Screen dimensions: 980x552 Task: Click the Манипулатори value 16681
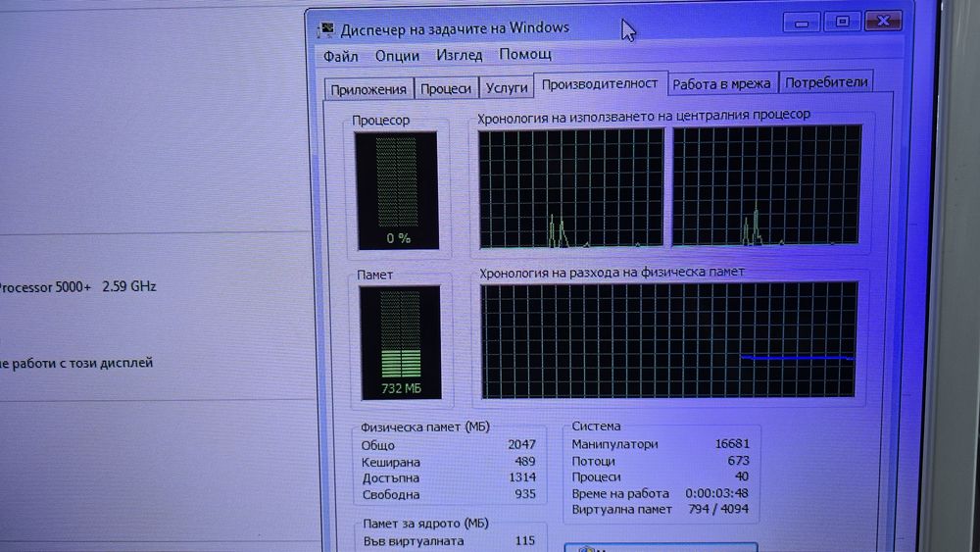[x=732, y=443]
